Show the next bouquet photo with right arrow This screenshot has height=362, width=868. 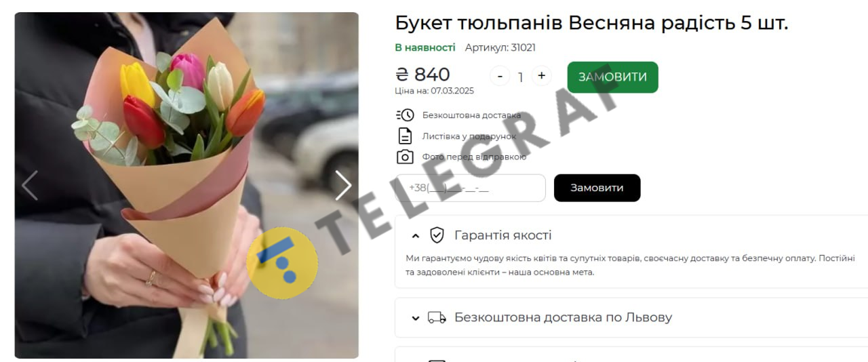[x=343, y=185]
